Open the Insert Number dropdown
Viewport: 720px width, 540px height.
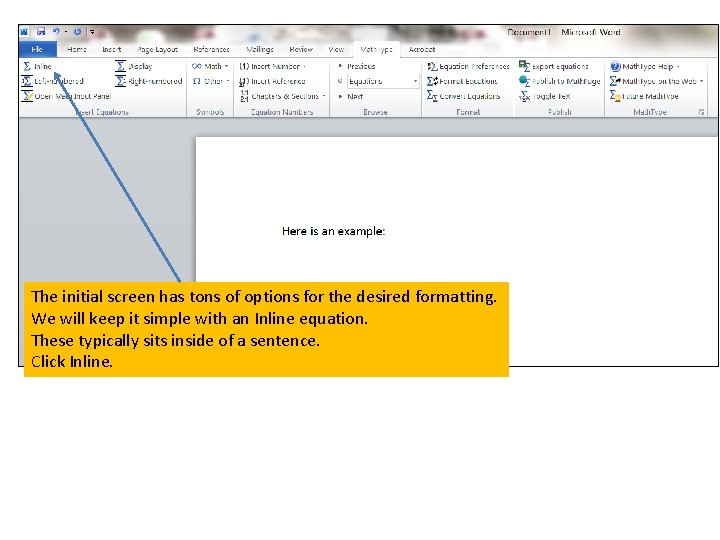point(272,66)
